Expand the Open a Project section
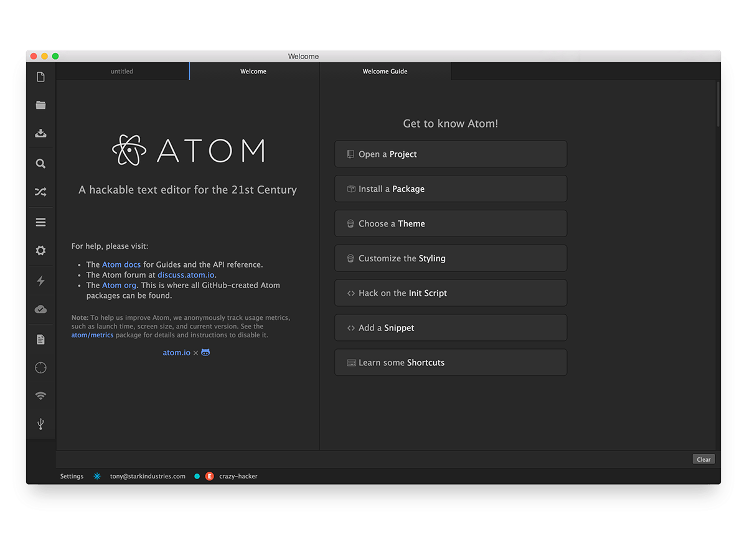Viewport: 747px width, 560px height. click(x=451, y=154)
